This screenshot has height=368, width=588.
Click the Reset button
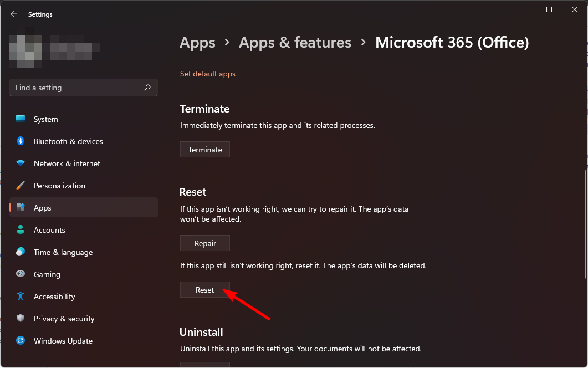[x=204, y=290]
